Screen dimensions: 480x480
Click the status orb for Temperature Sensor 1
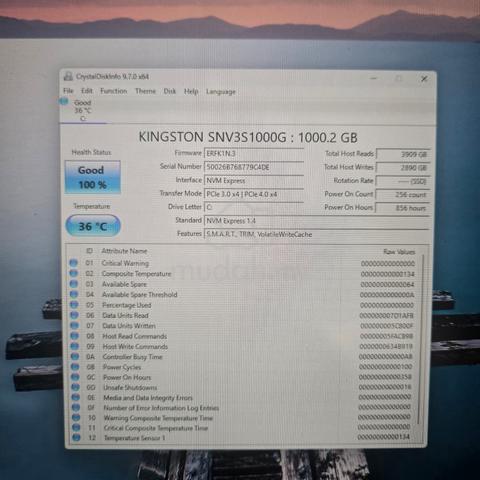76,437
